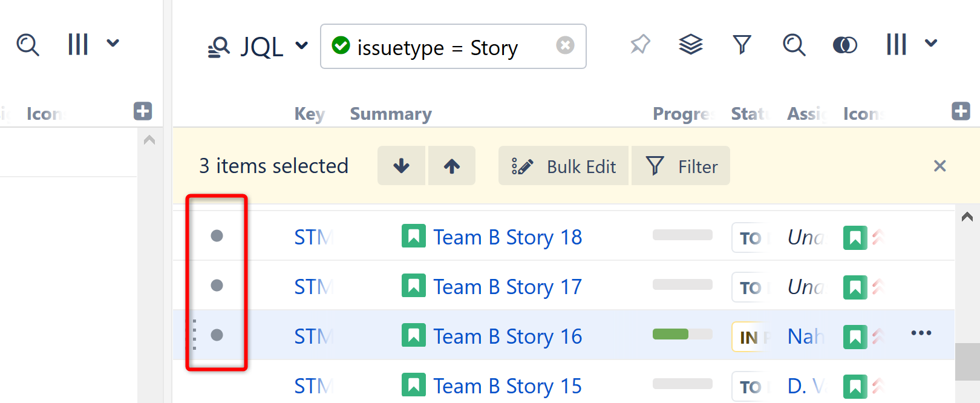Click the search magnifier in right panel toolbar
This screenshot has height=403, width=980.
tap(794, 44)
